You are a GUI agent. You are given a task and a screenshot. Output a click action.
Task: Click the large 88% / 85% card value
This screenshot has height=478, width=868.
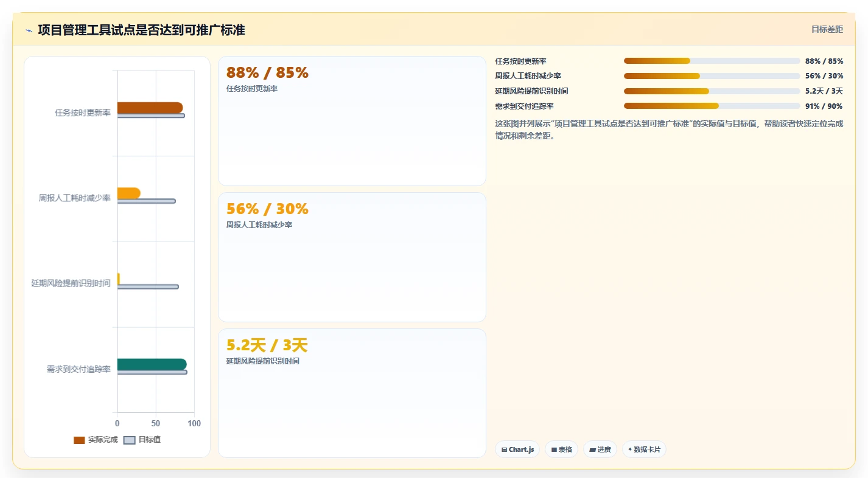pos(267,72)
